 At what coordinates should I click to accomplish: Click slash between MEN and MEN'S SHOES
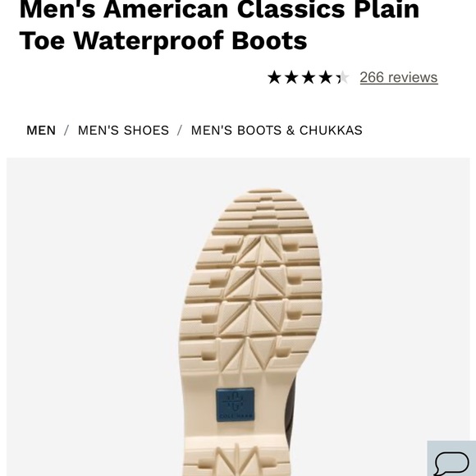[66, 130]
